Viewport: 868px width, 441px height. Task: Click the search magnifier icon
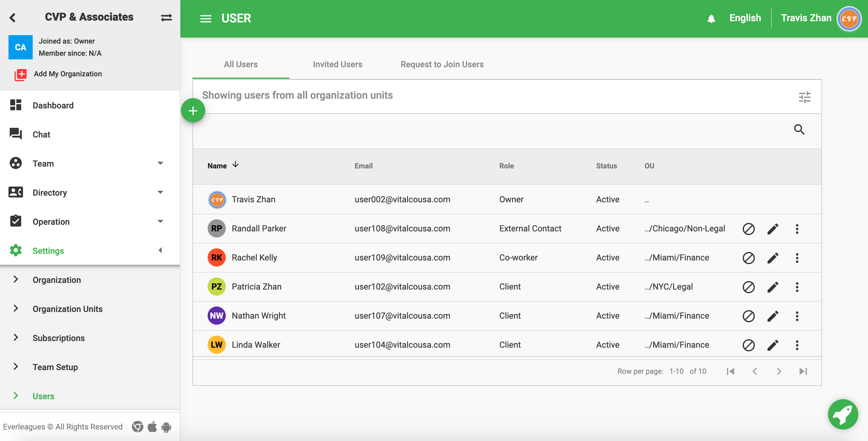coord(799,129)
